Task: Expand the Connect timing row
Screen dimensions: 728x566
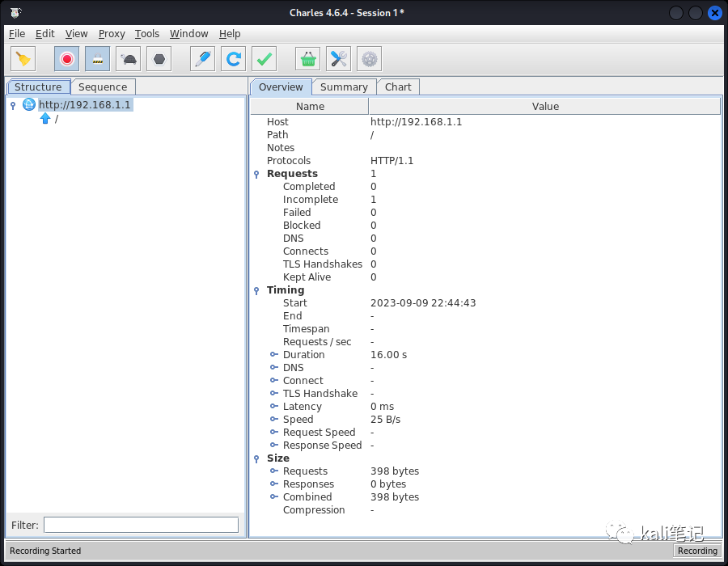Action: pyautogui.click(x=274, y=380)
